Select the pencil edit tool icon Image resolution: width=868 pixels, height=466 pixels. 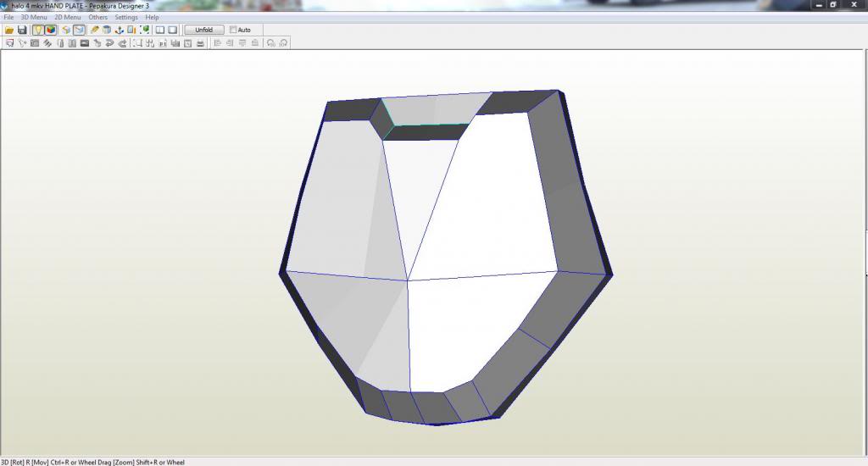coord(95,30)
